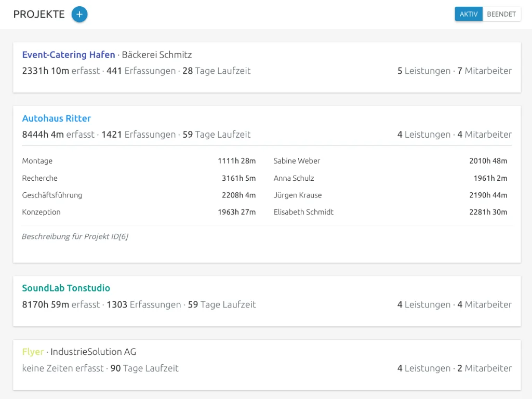532x399 pixels.
Task: Open the SoundLab Tonstudio project
Action: pos(66,288)
